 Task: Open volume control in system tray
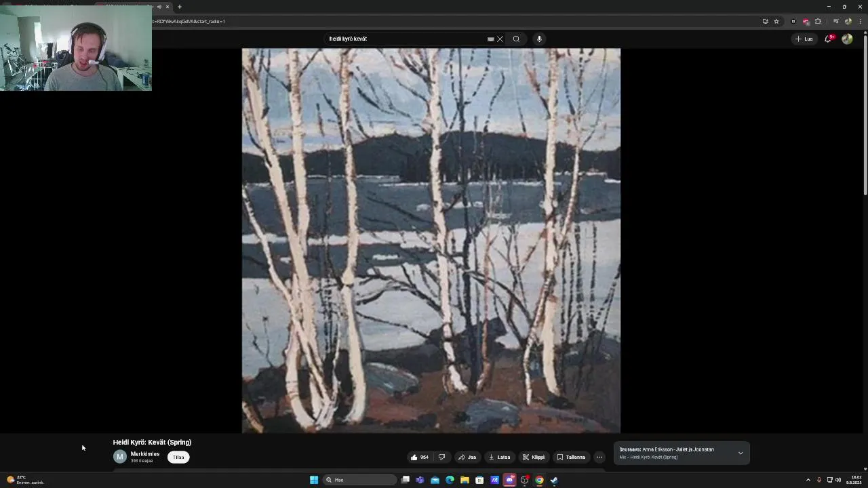coord(838,480)
